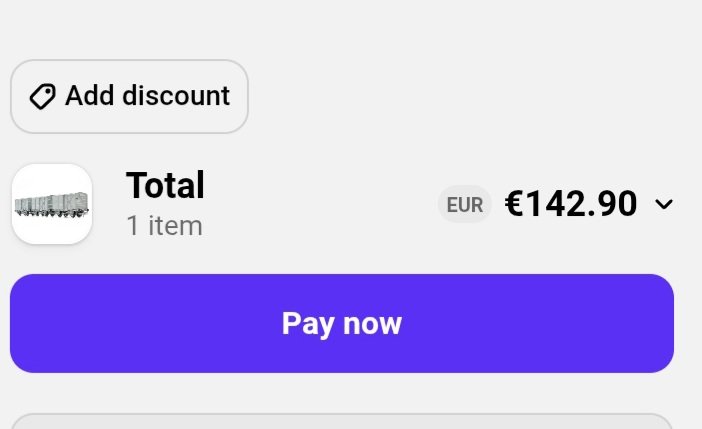Click the price tag glyph before "Add"
Image resolution: width=702 pixels, height=429 pixels.
(x=43, y=96)
